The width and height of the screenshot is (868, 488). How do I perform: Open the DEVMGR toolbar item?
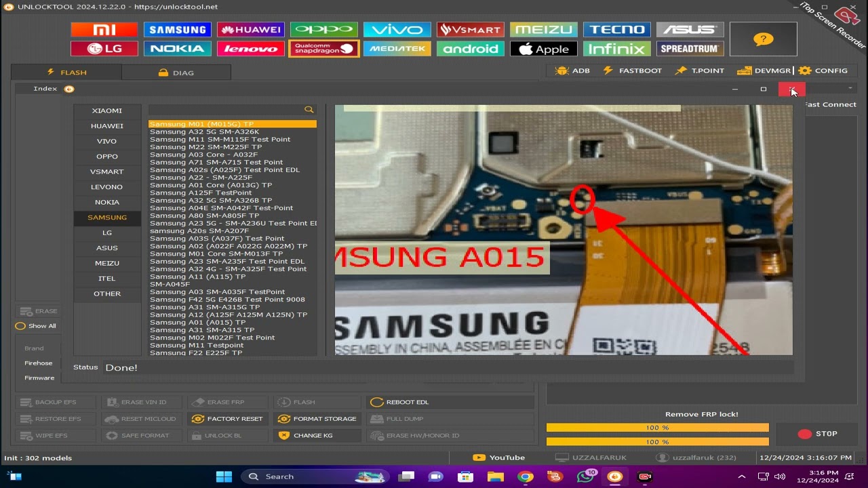[x=764, y=70]
